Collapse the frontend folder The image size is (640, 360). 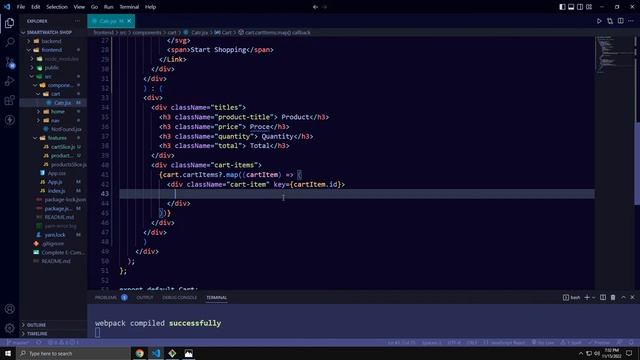53,50
